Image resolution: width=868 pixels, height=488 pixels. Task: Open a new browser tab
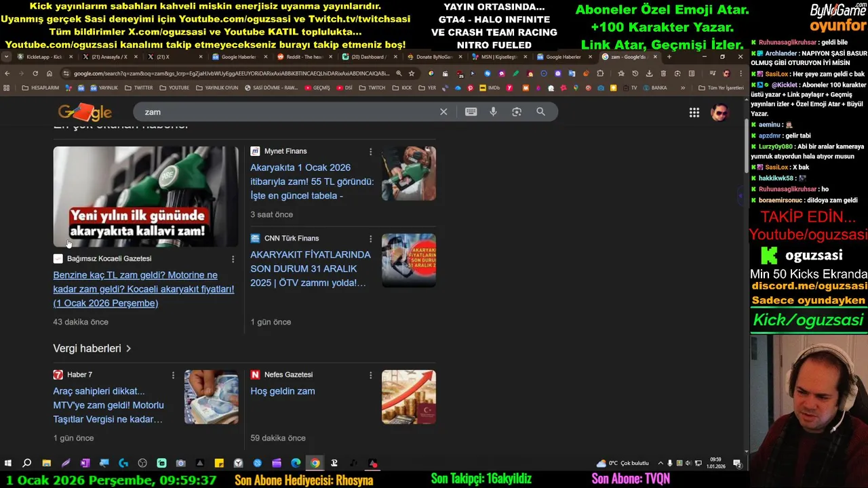pos(669,57)
